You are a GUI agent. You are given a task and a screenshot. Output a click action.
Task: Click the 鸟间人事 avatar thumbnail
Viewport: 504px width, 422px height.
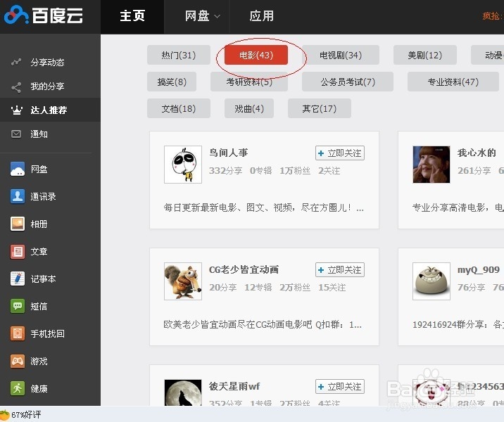tap(183, 165)
